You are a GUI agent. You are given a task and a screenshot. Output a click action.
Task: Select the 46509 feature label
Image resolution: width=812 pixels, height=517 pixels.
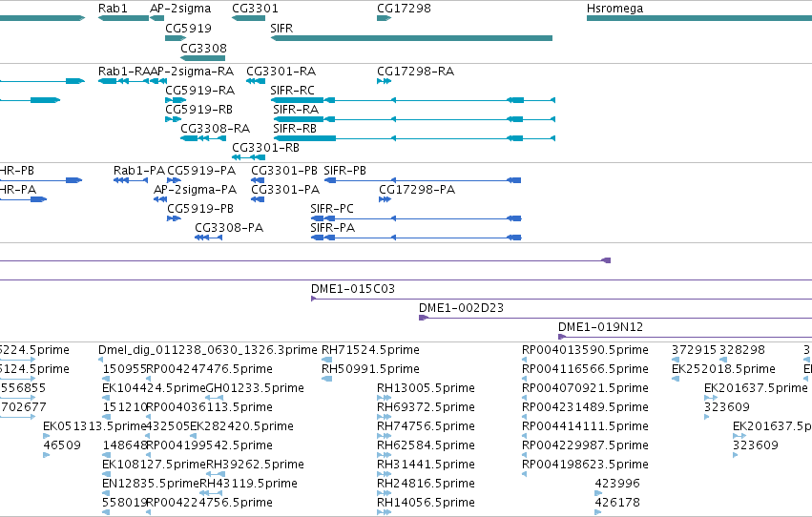coord(62,445)
